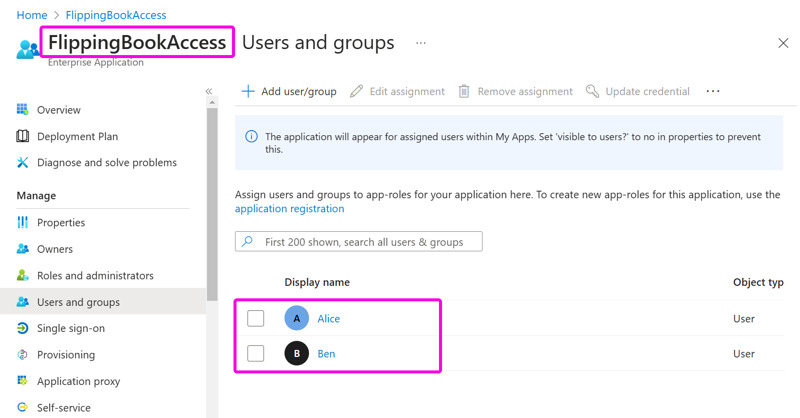Screen dimensions: 800x418
Task: Click the trash icon for Remove assignment
Action: (464, 91)
